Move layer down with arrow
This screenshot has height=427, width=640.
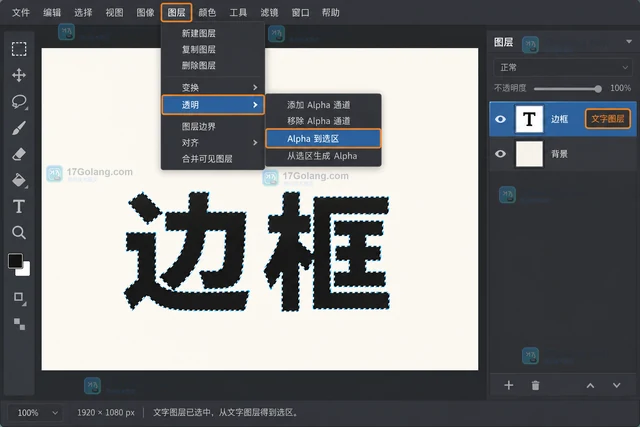click(616, 385)
